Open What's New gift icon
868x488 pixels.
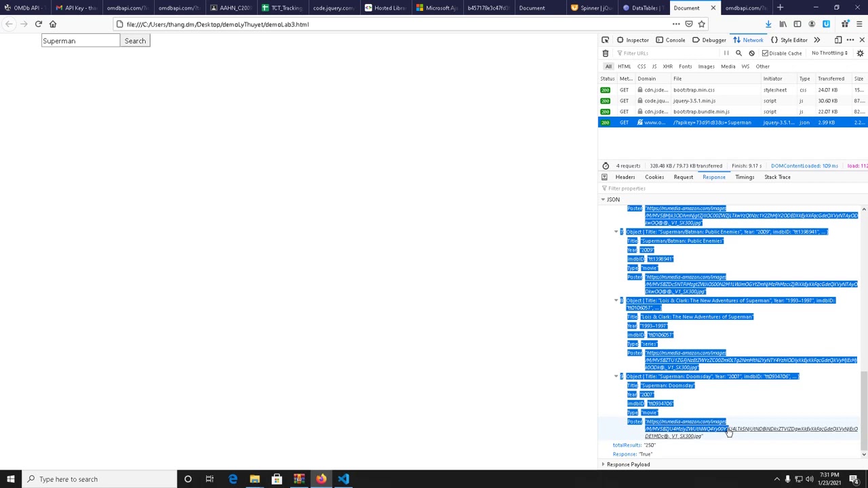pyautogui.click(x=845, y=24)
